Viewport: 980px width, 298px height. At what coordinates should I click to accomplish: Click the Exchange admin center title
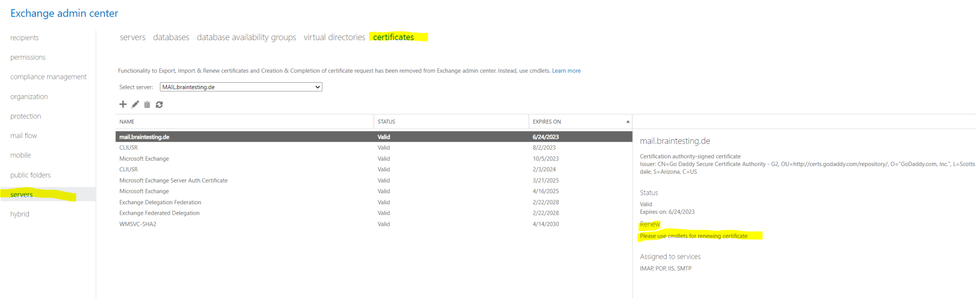[64, 13]
